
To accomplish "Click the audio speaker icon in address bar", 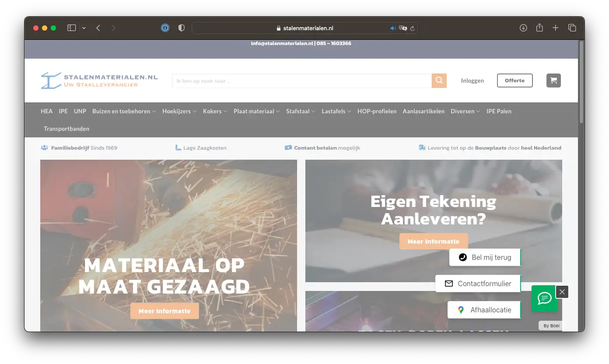I will pos(393,28).
